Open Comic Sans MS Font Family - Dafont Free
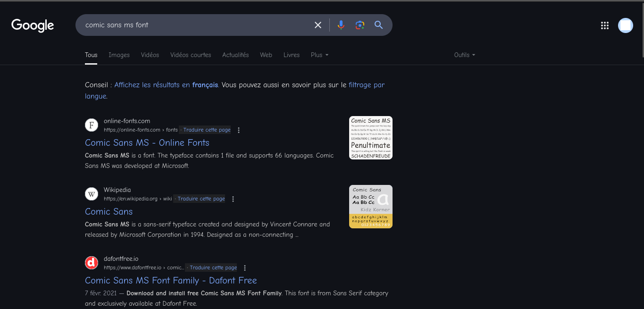Screen dimensions: 644x309 click(171, 280)
